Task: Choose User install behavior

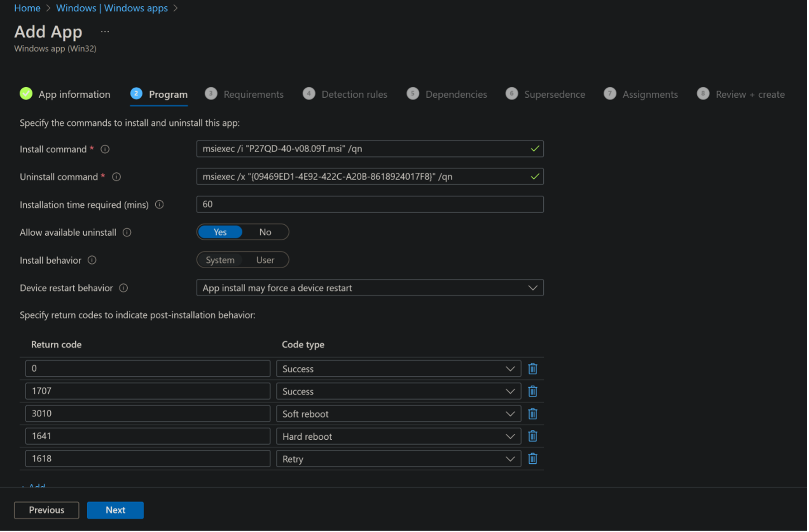Action: [x=265, y=260]
